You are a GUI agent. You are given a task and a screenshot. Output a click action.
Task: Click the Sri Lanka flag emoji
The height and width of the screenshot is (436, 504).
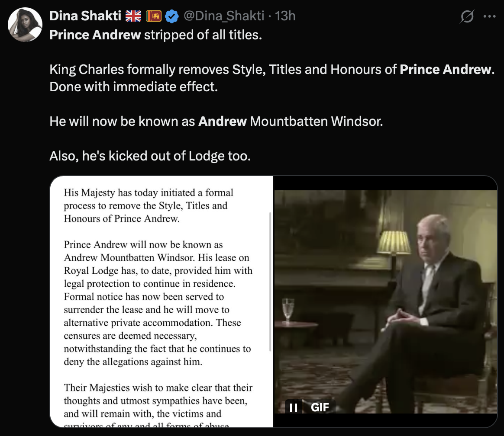(x=153, y=16)
